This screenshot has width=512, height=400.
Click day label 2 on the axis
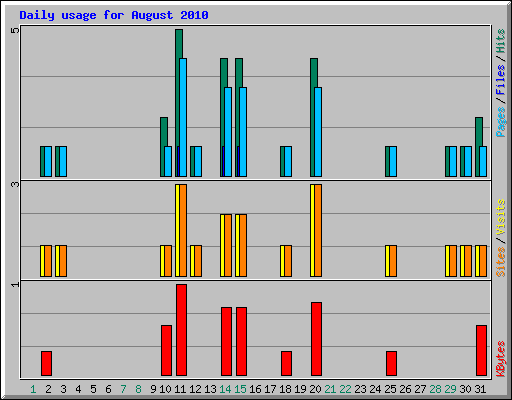[48, 389]
